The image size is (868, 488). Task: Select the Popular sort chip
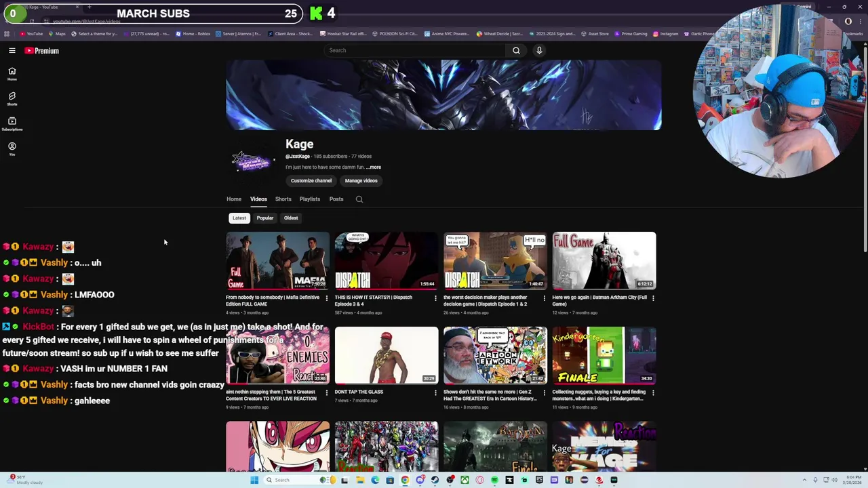[x=264, y=218]
